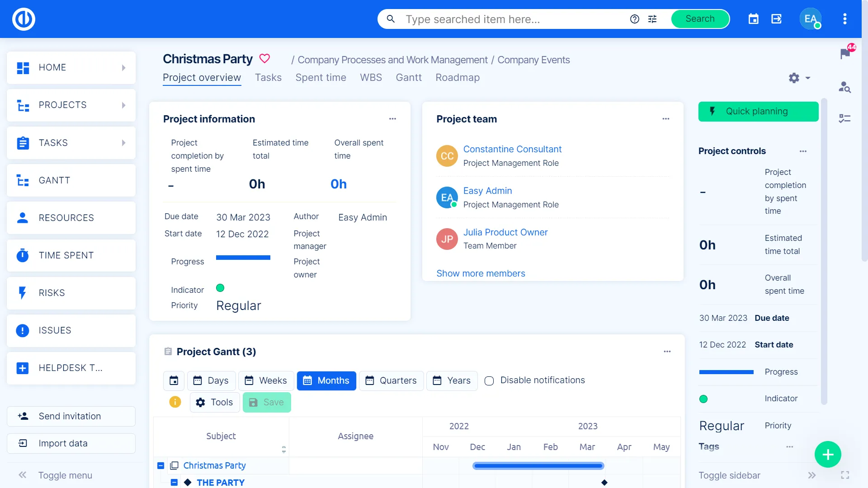Open the flag notifications icon with badge

pos(844,54)
